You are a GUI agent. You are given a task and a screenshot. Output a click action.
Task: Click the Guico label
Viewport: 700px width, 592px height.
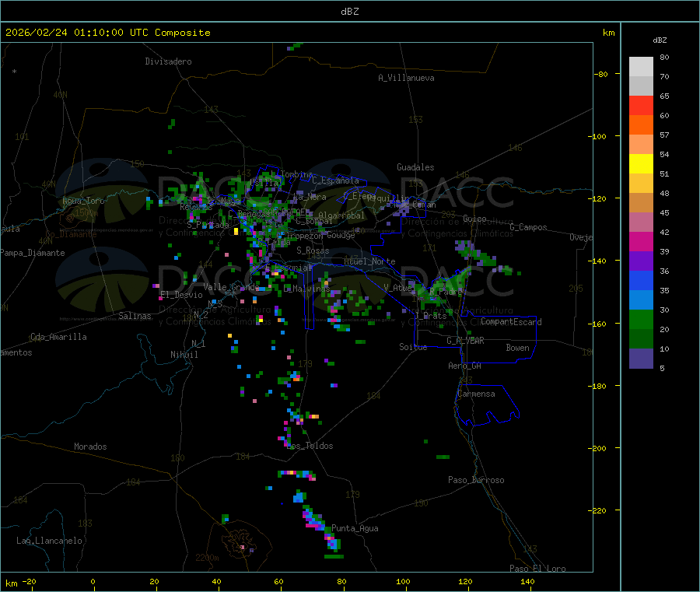pos(474,219)
